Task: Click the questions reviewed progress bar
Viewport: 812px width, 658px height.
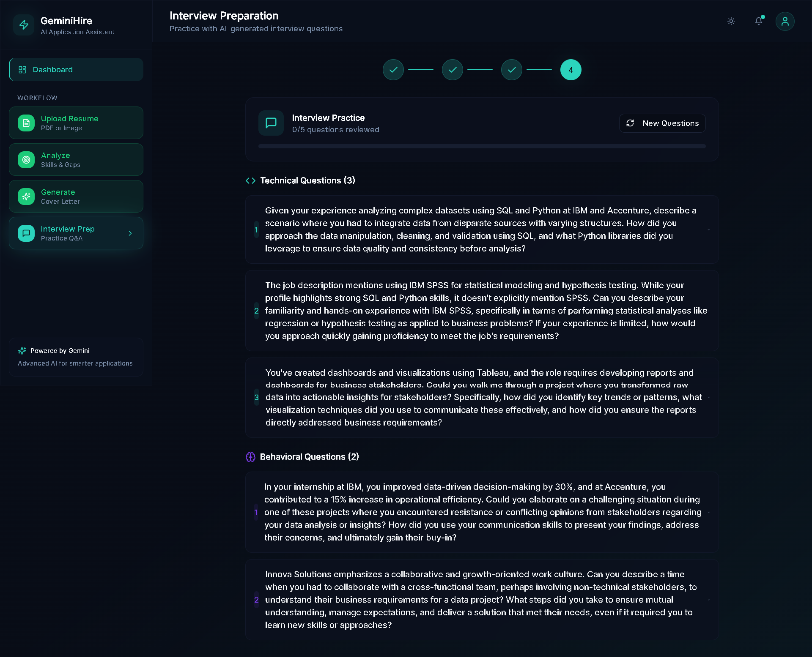Action: point(481,146)
